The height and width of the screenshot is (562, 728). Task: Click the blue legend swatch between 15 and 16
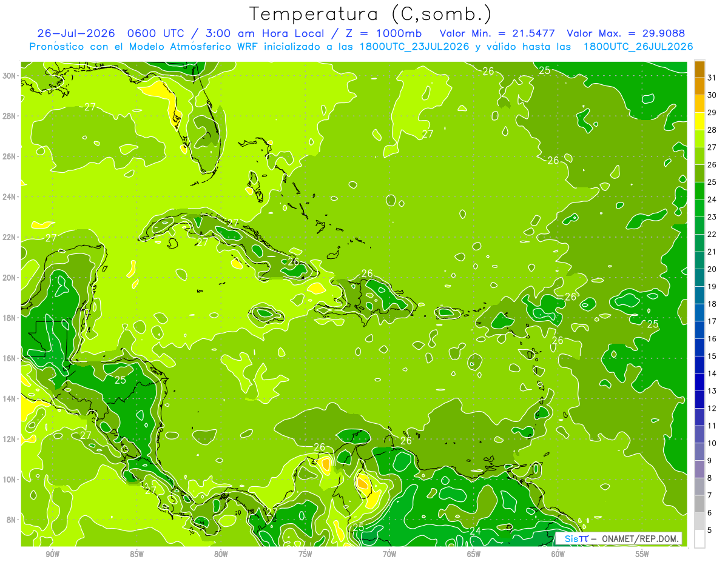tap(699, 347)
